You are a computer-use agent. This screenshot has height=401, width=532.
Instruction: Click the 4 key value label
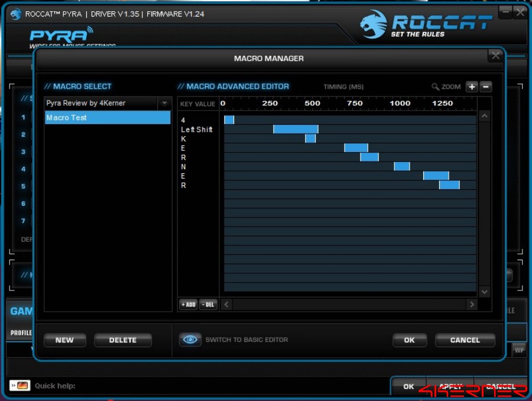tap(183, 120)
